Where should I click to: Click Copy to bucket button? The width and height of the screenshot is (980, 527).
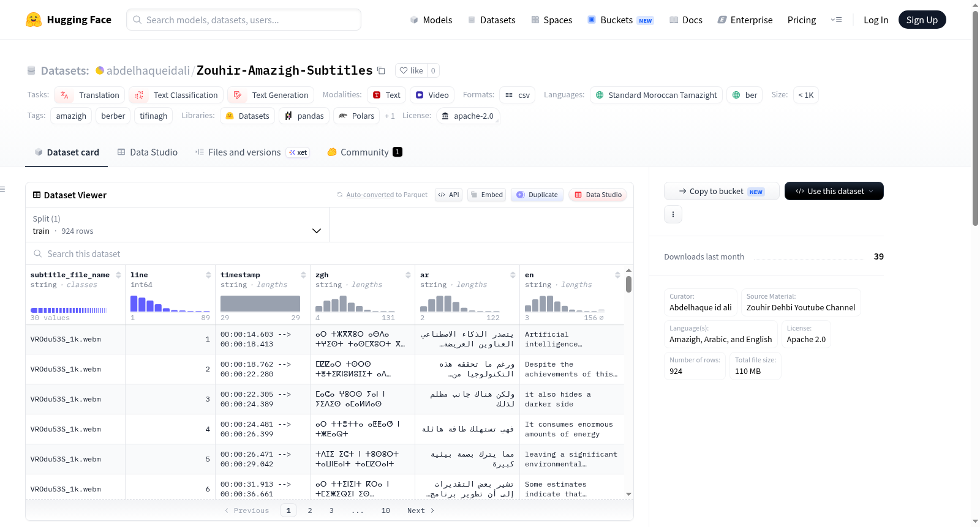(x=722, y=191)
